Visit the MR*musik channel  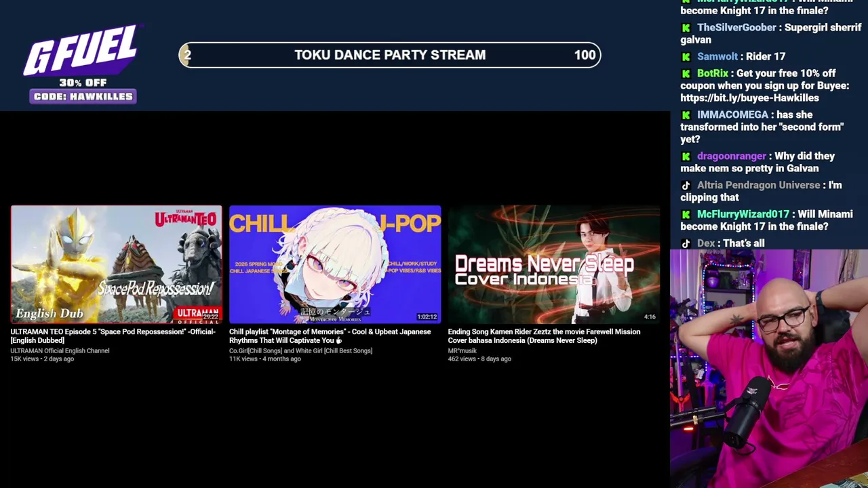tap(462, 351)
